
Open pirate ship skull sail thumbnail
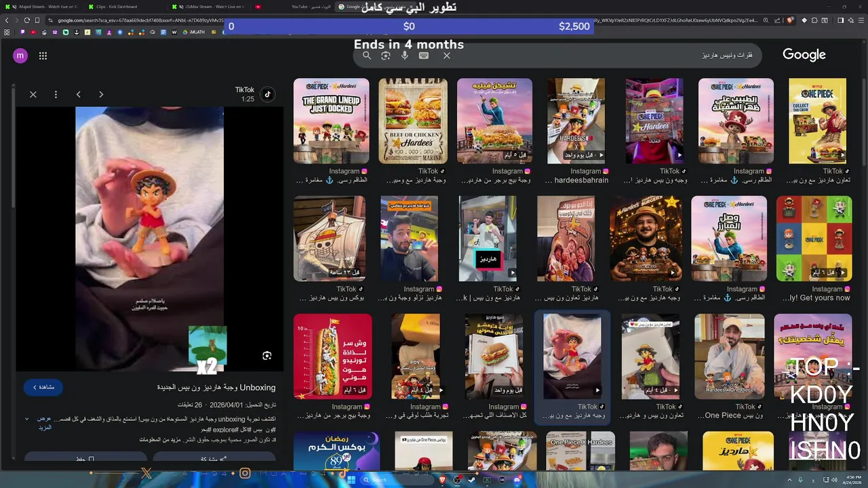click(330, 239)
